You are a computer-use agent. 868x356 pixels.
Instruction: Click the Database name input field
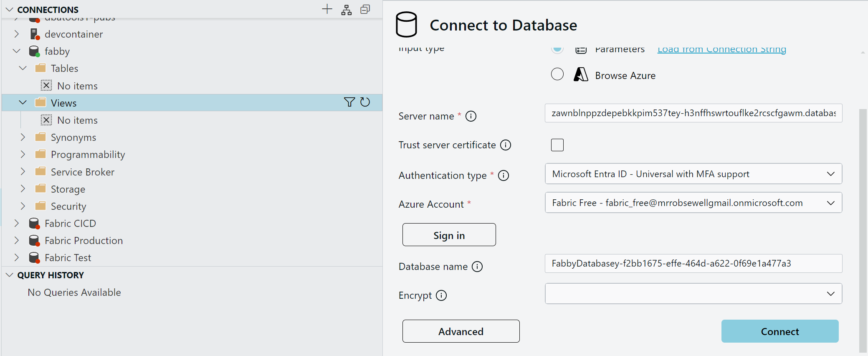pyautogui.click(x=693, y=264)
